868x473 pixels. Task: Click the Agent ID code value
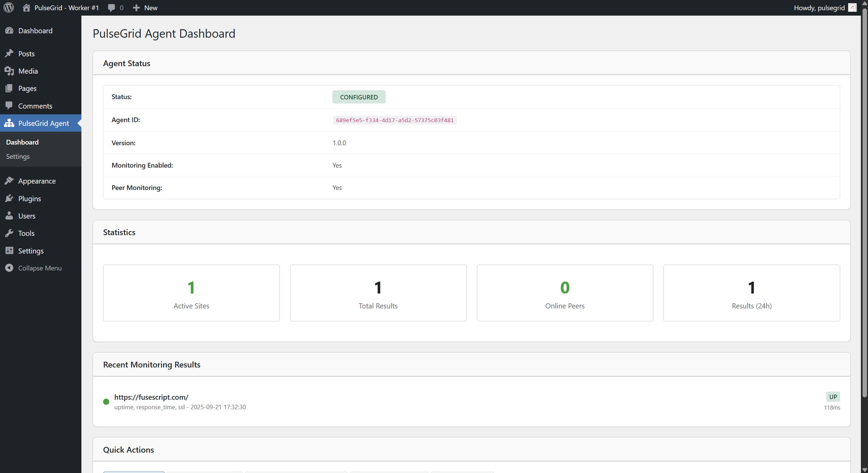[394, 120]
